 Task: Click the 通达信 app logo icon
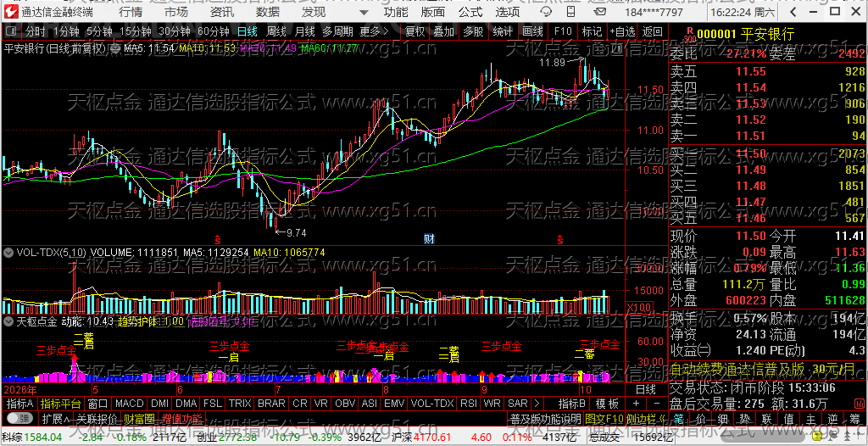[12, 12]
